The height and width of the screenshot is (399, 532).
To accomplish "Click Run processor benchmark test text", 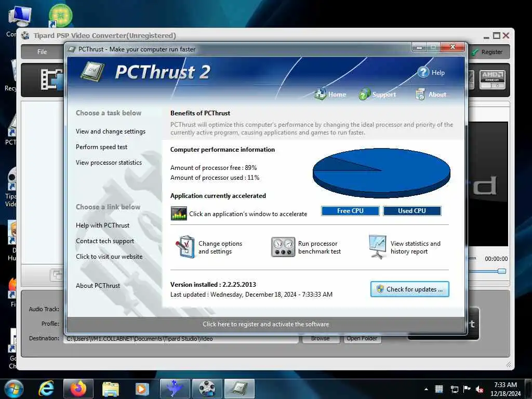I will coord(320,247).
